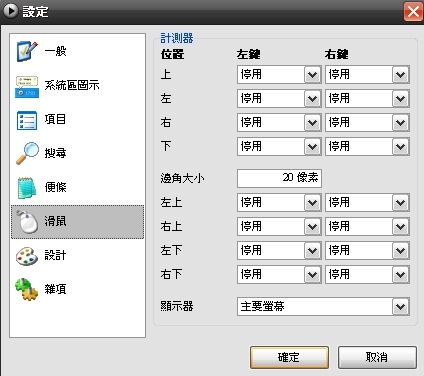The height and width of the screenshot is (376, 424).
Task: Switch to 項目 settings page
Action: tap(78, 120)
